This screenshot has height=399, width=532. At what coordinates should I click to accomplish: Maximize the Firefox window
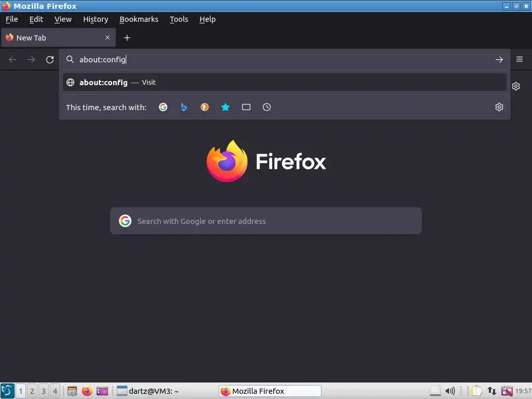[516, 6]
